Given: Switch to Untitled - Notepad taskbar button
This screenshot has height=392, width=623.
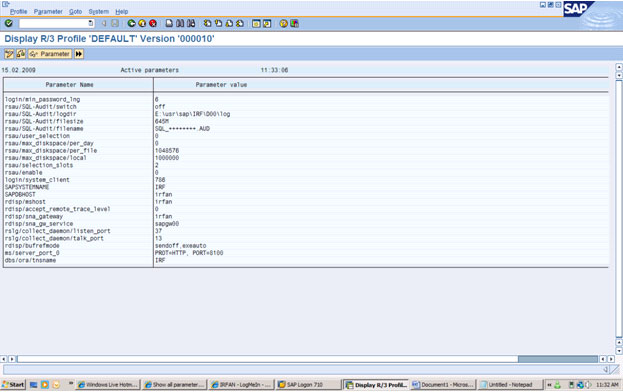Looking at the screenshot, I should (x=510, y=384).
